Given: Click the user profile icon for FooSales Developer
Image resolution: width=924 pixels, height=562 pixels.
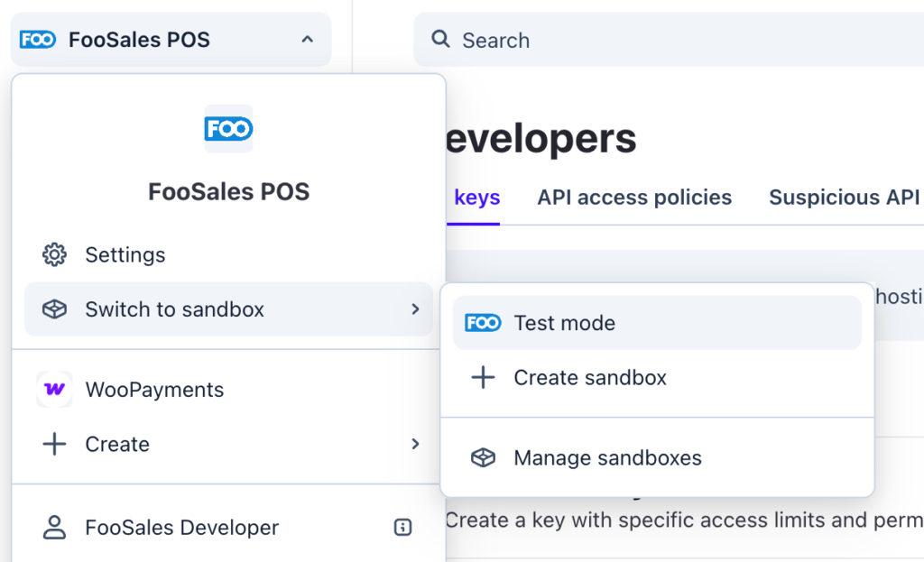Looking at the screenshot, I should pos(54,527).
